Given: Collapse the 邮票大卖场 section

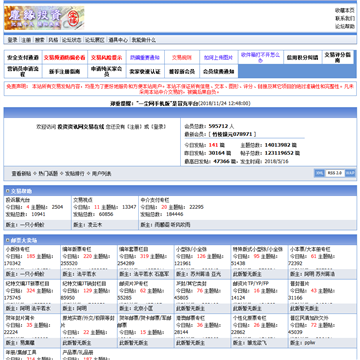Looking at the screenshot, I should (8, 240).
